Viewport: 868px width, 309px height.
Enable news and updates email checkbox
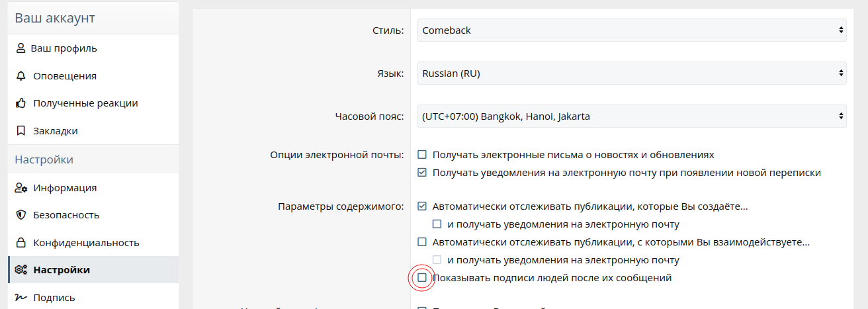422,155
